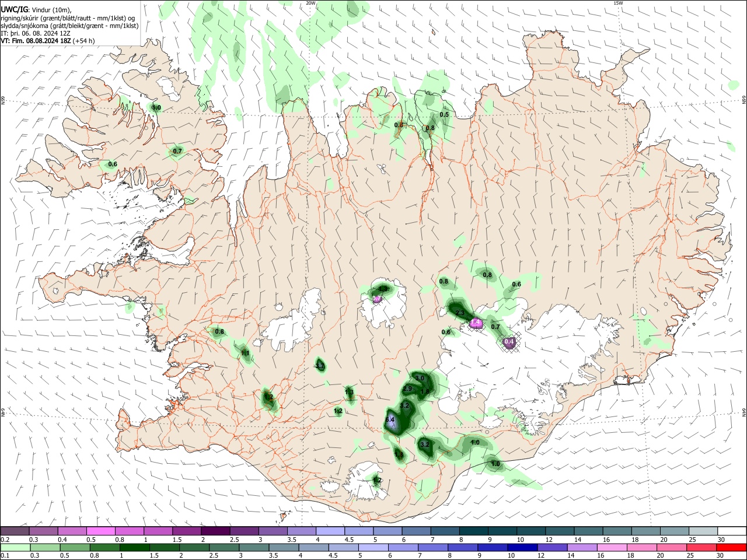Click the 0.5 rainfall label in the north
The image size is (747, 560).
pos(444,115)
